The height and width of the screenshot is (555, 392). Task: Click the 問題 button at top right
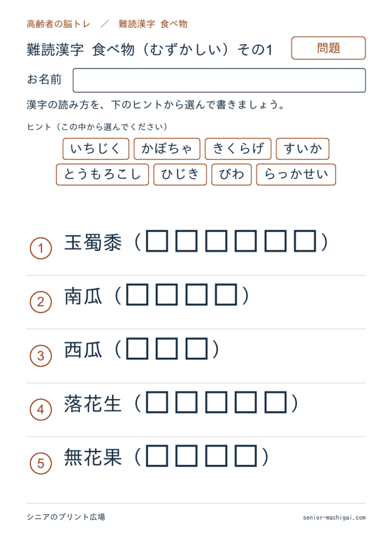328,48
